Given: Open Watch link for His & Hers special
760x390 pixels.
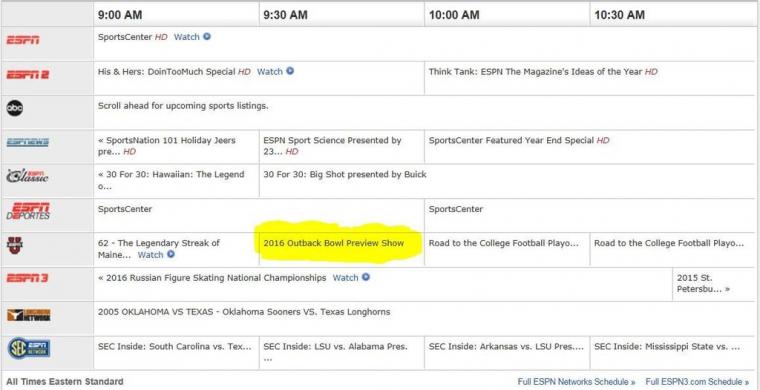Looking at the screenshot, I should point(275,71).
